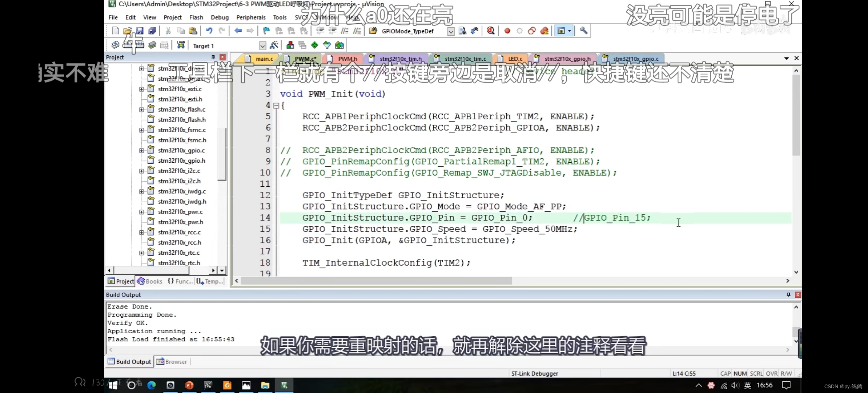The image size is (868, 393).
Task: Expand stm32f10x_exti.c tree node
Action: click(x=142, y=89)
